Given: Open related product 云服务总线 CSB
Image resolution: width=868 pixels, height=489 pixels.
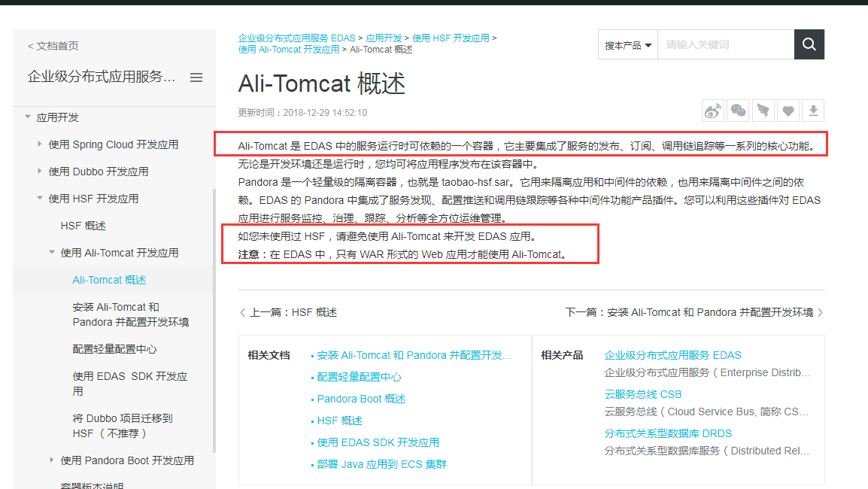Looking at the screenshot, I should [642, 394].
